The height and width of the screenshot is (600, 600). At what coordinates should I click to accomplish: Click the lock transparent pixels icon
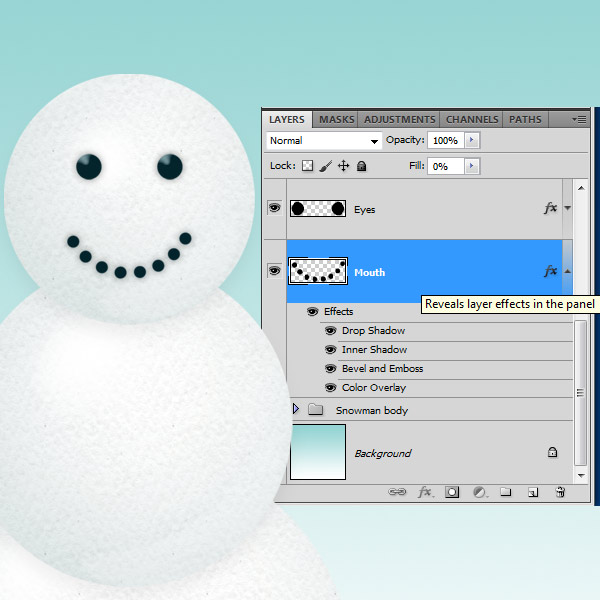[x=307, y=166]
